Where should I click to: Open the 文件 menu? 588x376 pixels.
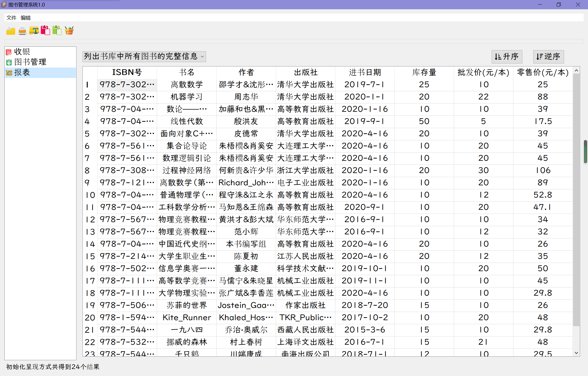11,17
